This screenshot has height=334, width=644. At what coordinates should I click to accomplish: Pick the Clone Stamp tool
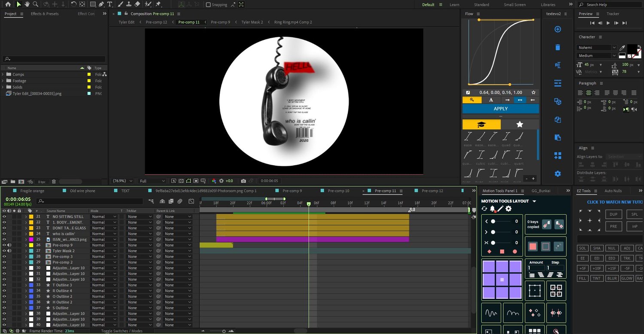pos(129,4)
